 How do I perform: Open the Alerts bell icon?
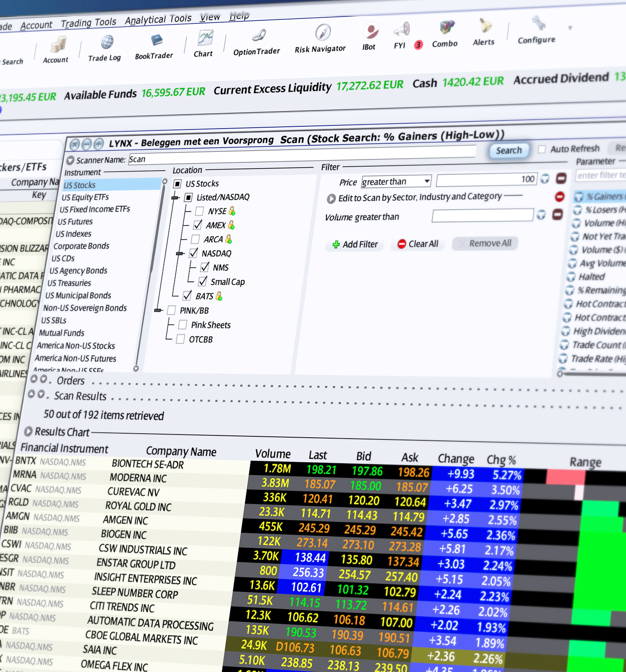coord(484,32)
